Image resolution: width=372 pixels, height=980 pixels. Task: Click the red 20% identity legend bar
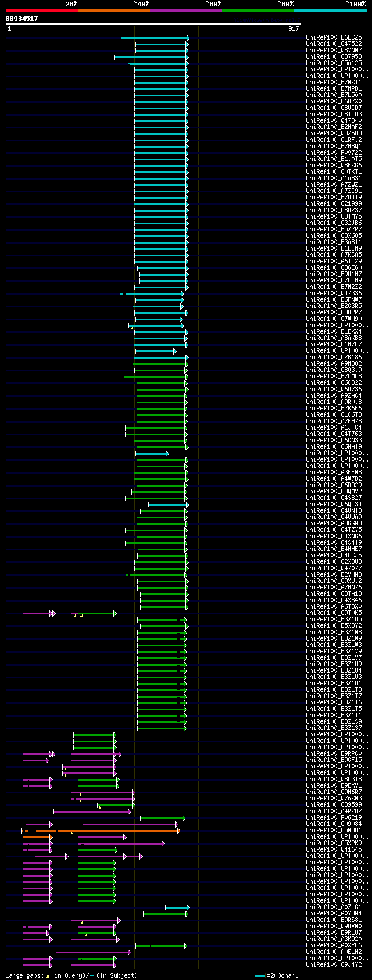pyautogui.click(x=41, y=10)
